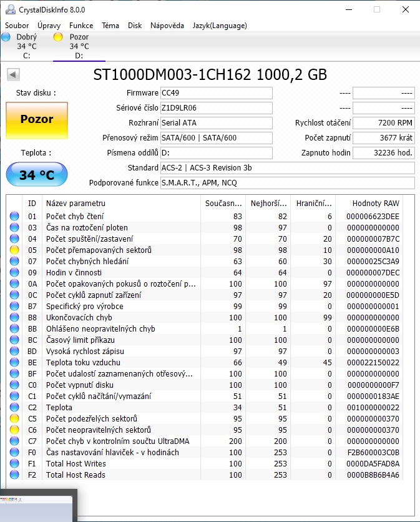This screenshot has width=420, height=522.
Task: Click the CrystalDiskInfo app icon in title bar
Action: pyautogui.click(x=11, y=9)
